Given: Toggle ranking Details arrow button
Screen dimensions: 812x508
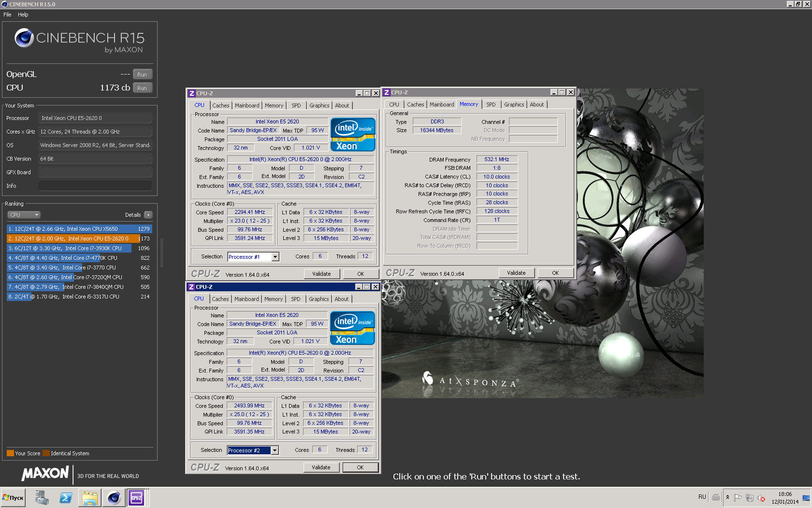Looking at the screenshot, I should click(x=148, y=215).
